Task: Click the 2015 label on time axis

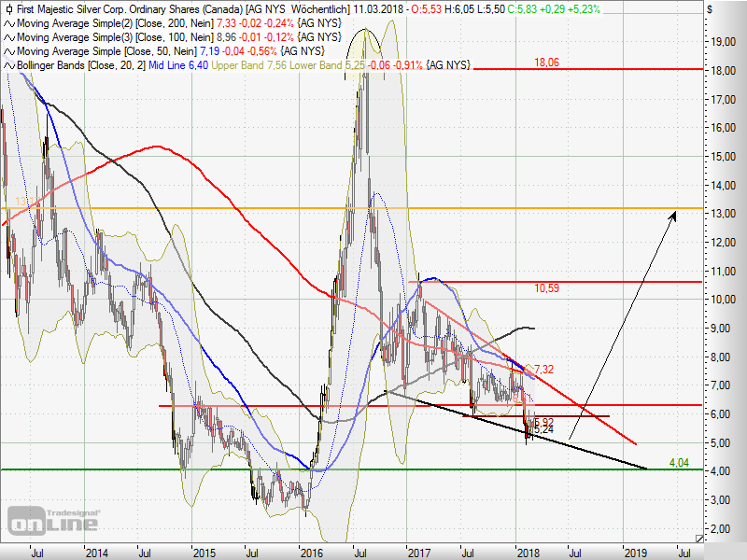Action: tap(204, 553)
